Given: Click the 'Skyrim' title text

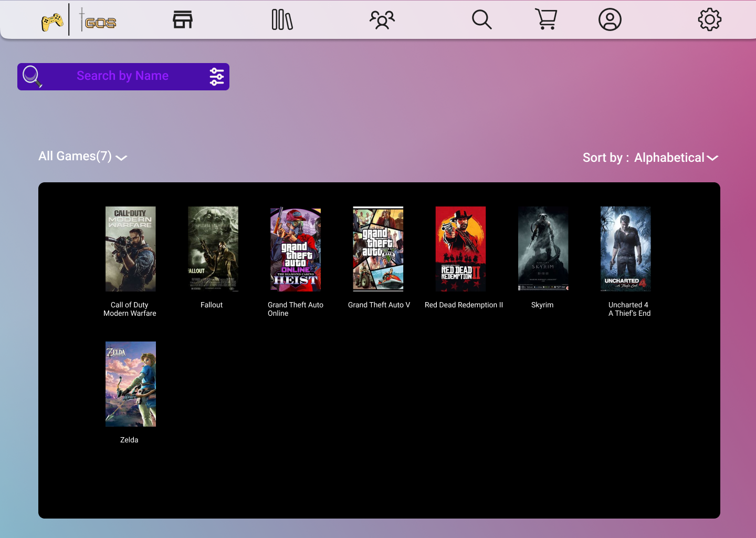Looking at the screenshot, I should coord(542,305).
